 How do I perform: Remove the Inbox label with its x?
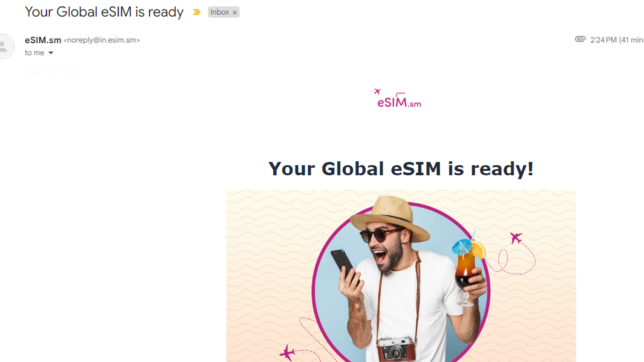tap(235, 13)
